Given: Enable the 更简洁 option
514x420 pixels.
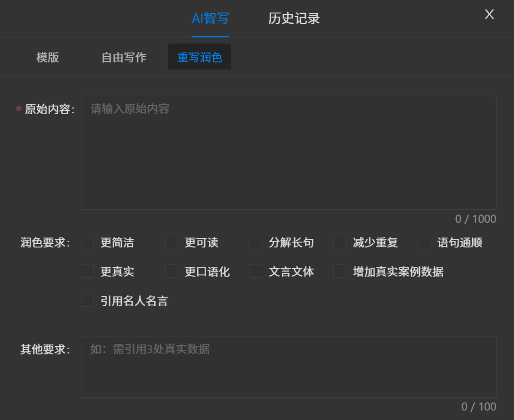Looking at the screenshot, I should [88, 243].
